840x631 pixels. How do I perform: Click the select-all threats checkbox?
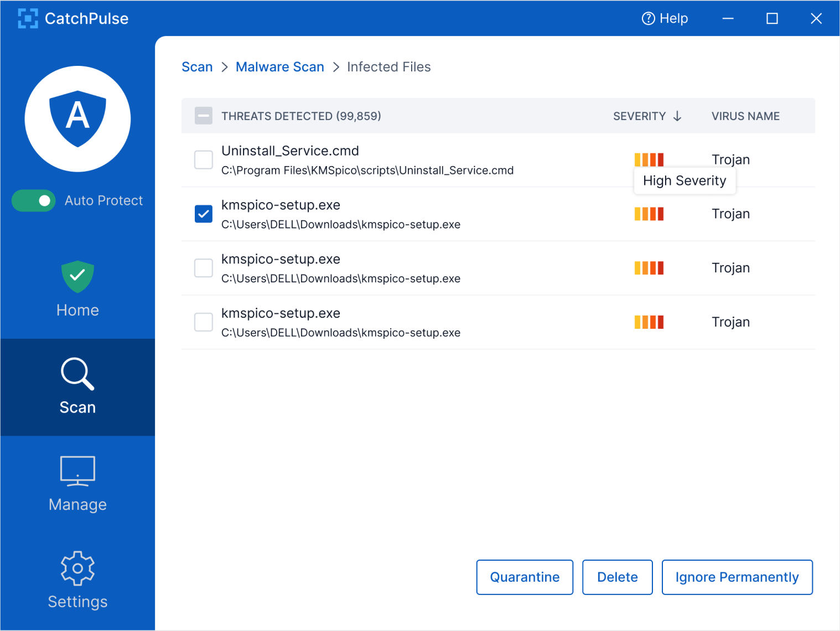coord(204,116)
